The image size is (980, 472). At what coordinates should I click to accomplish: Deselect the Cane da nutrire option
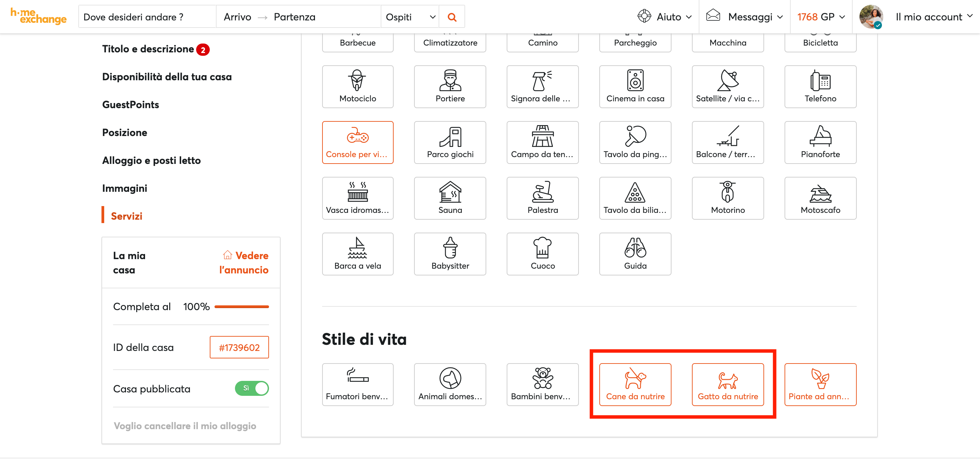coord(635,385)
